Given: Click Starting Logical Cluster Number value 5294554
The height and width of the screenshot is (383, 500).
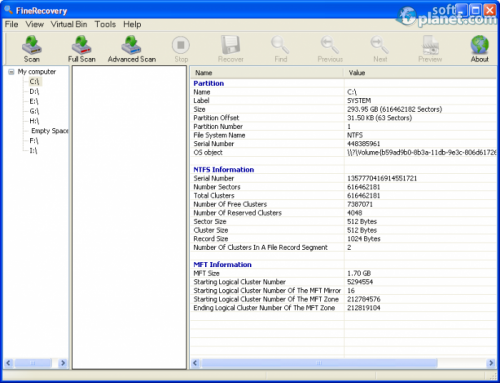Looking at the screenshot, I should pos(360,282).
